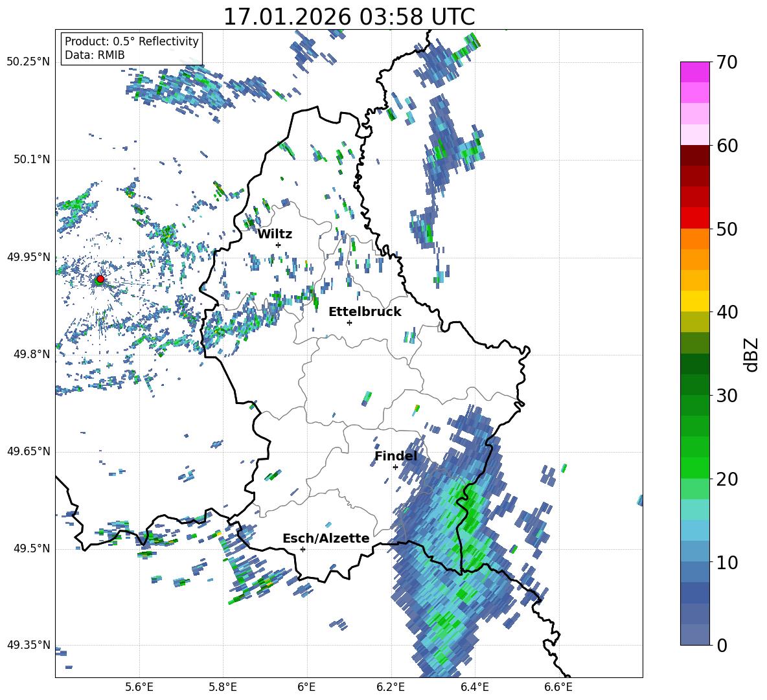Select the Ettelbruck city label

coord(365,312)
